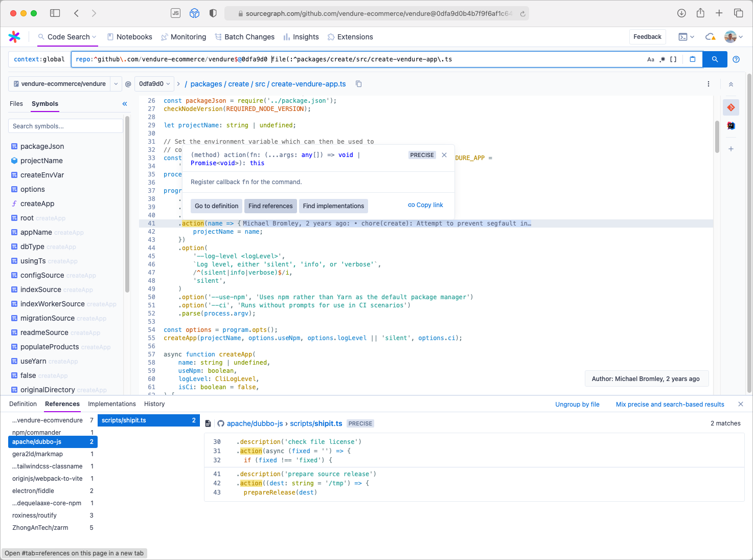Add an extension via plus icon in sidebar
This screenshot has width=753, height=560.
coord(731,149)
